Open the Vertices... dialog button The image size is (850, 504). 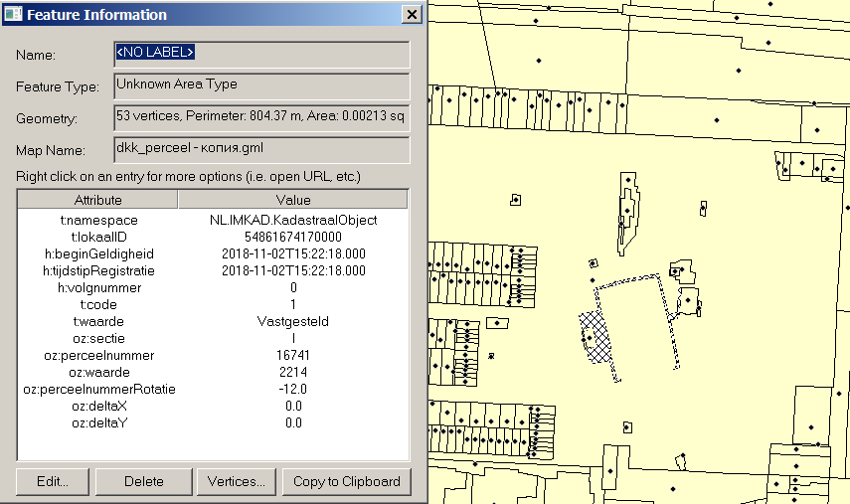(x=236, y=481)
